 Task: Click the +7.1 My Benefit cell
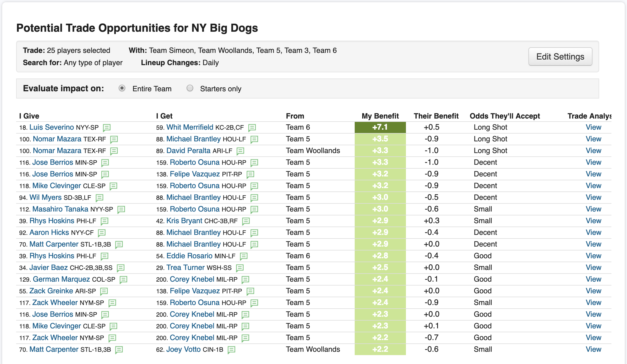coord(380,127)
